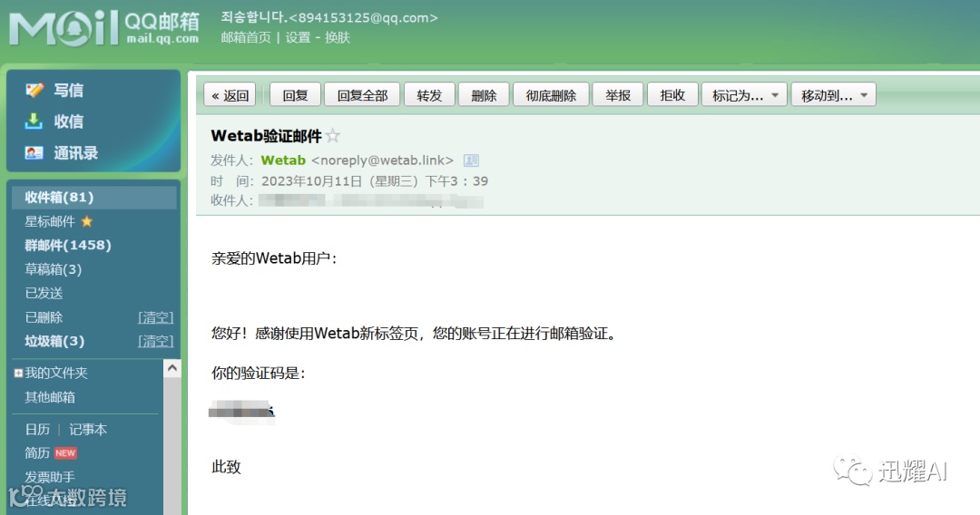Click the 回复 button
The width and height of the screenshot is (980, 515).
(x=296, y=95)
